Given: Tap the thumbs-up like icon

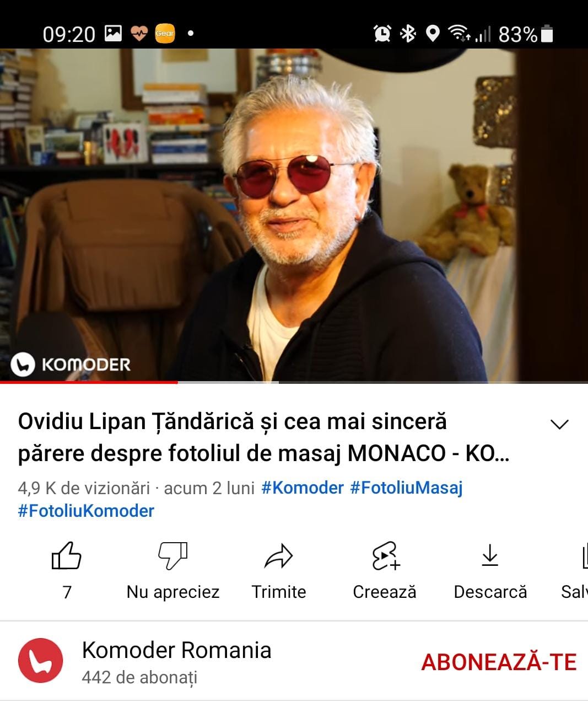Looking at the screenshot, I should pos(66,555).
